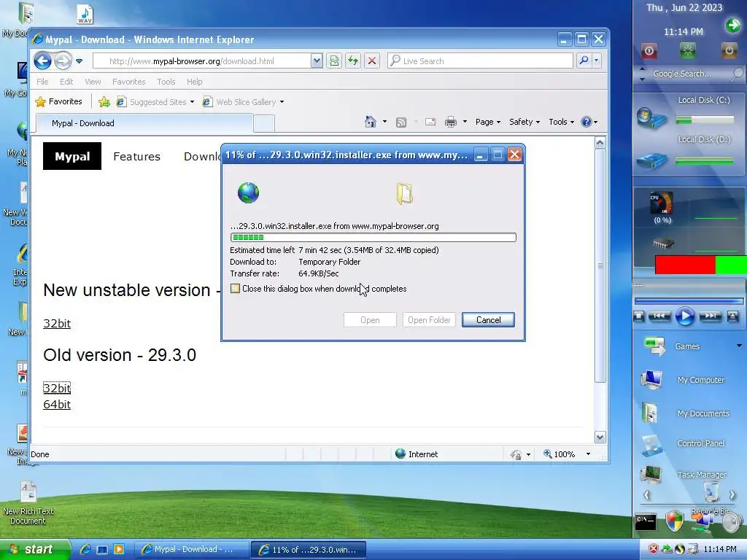Click the sidebar Google Search box
The width and height of the screenshot is (747, 560).
689,74
